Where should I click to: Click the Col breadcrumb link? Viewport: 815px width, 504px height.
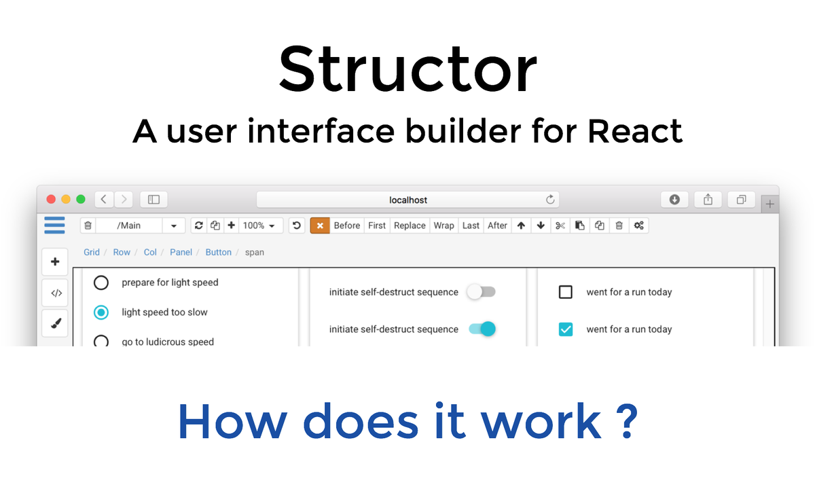point(150,252)
